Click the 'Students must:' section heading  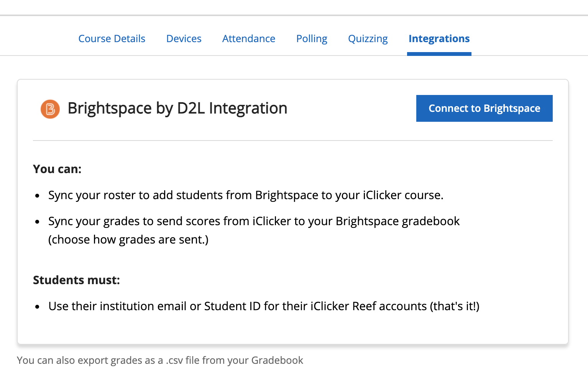pos(76,280)
